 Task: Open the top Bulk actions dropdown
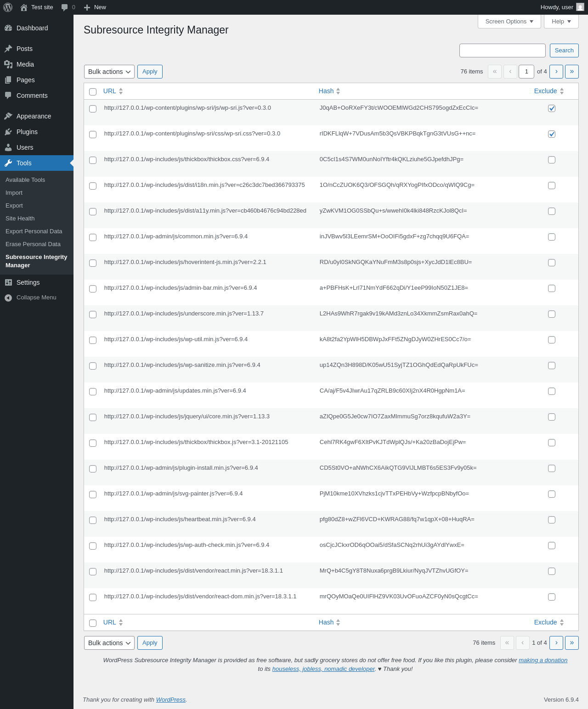click(109, 72)
